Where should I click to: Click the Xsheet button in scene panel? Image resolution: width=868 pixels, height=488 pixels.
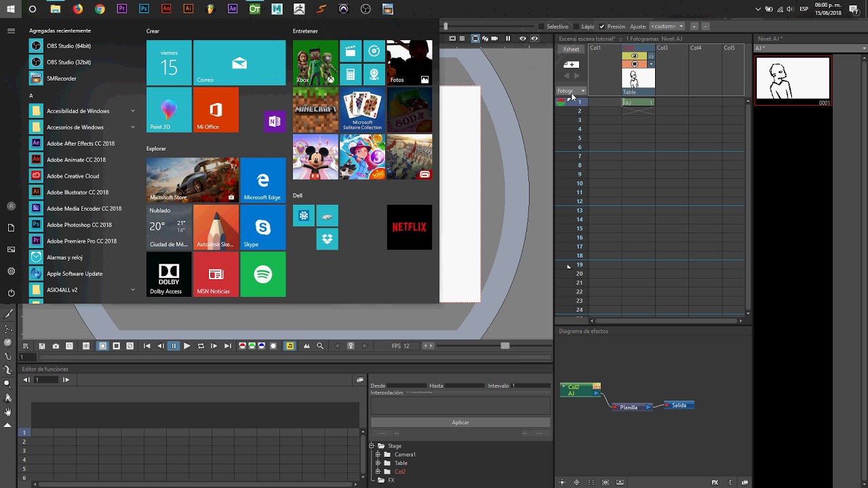pos(571,49)
